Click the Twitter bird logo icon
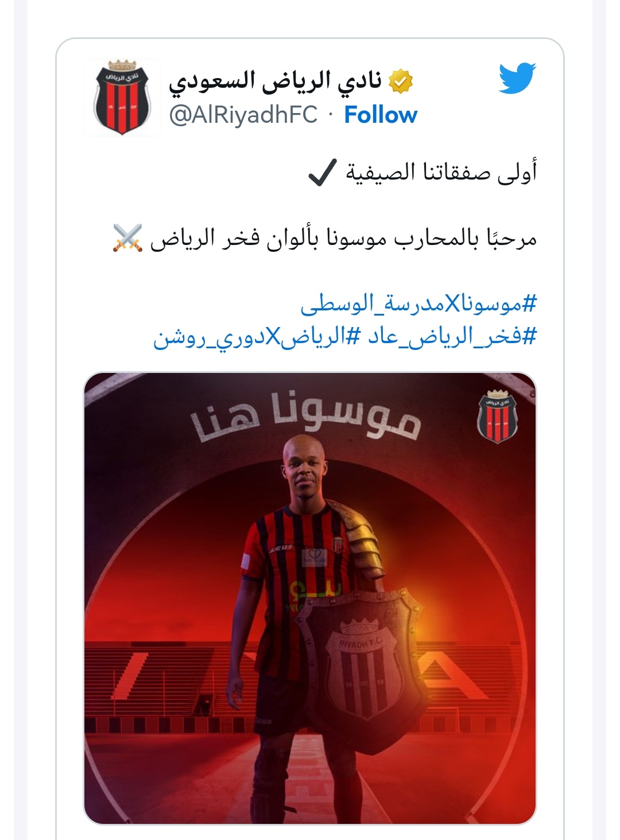620x840 pixels. tap(517, 77)
